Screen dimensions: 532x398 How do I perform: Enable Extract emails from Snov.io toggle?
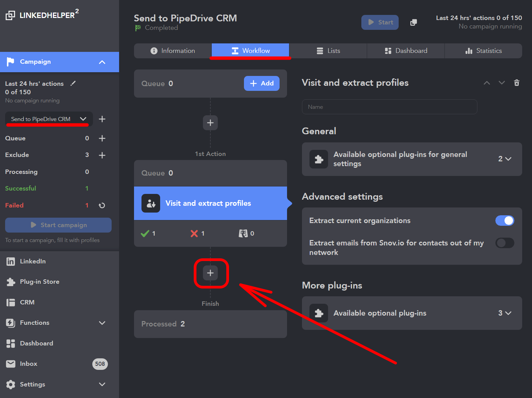[x=505, y=243]
